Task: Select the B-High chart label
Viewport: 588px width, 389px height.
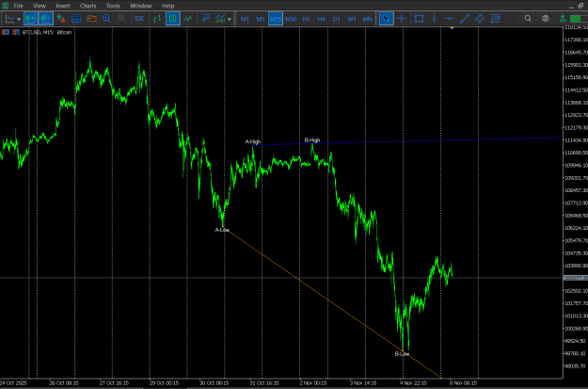Action: [x=312, y=140]
